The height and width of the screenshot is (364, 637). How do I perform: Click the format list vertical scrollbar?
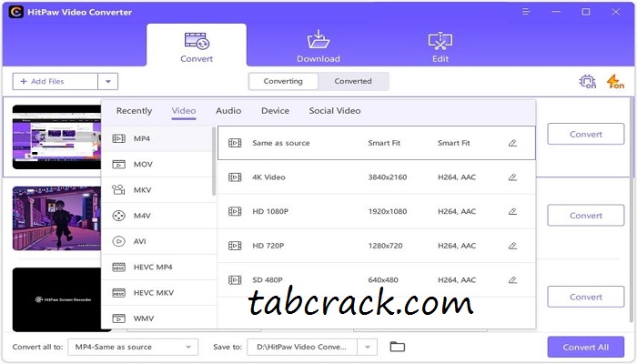214,161
